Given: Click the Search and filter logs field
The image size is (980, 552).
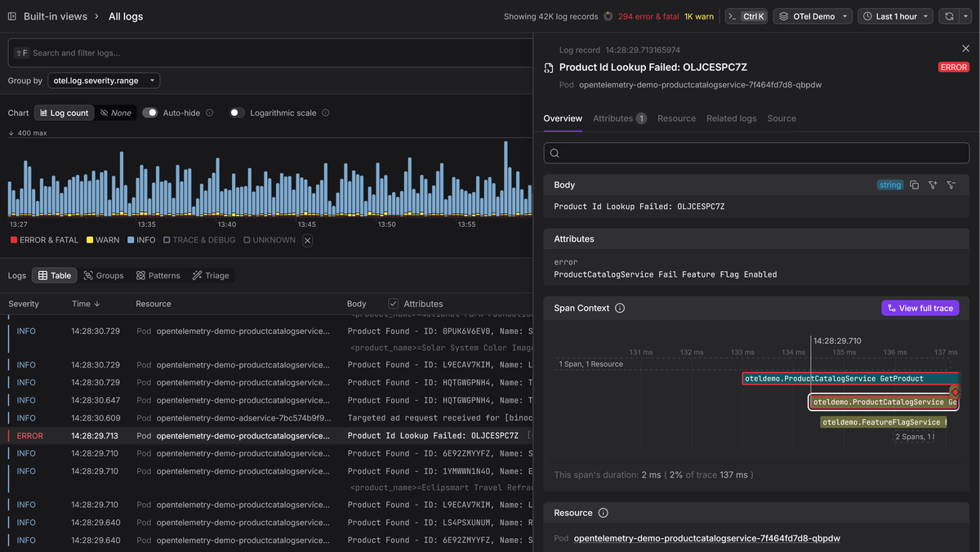Looking at the screenshot, I should (269, 53).
